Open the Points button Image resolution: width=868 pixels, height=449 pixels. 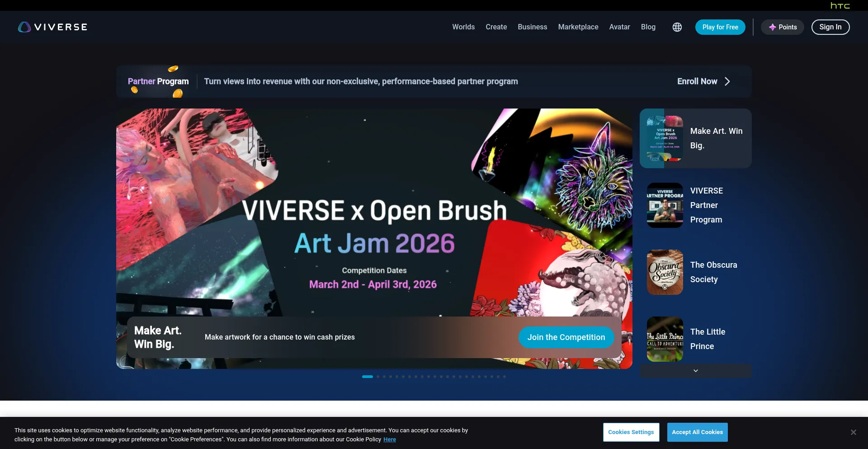click(782, 27)
